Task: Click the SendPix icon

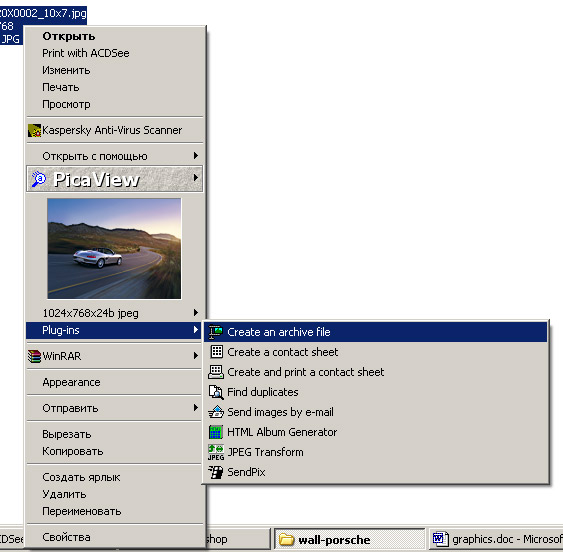Action: pyautogui.click(x=216, y=472)
